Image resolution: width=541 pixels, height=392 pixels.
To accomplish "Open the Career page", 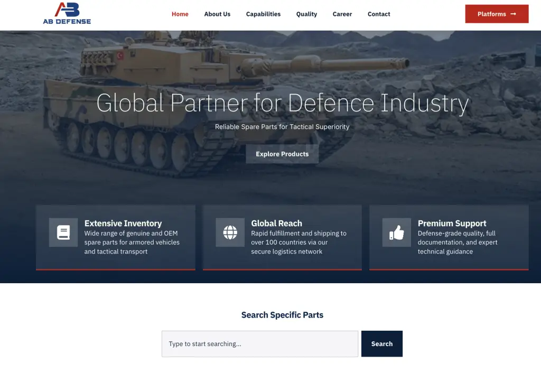I will pyautogui.click(x=342, y=14).
